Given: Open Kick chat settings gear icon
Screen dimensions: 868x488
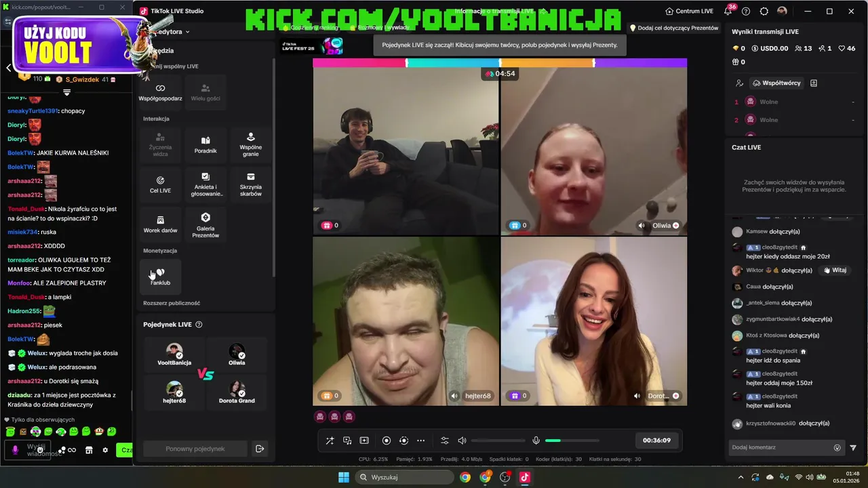Looking at the screenshot, I should point(105,450).
